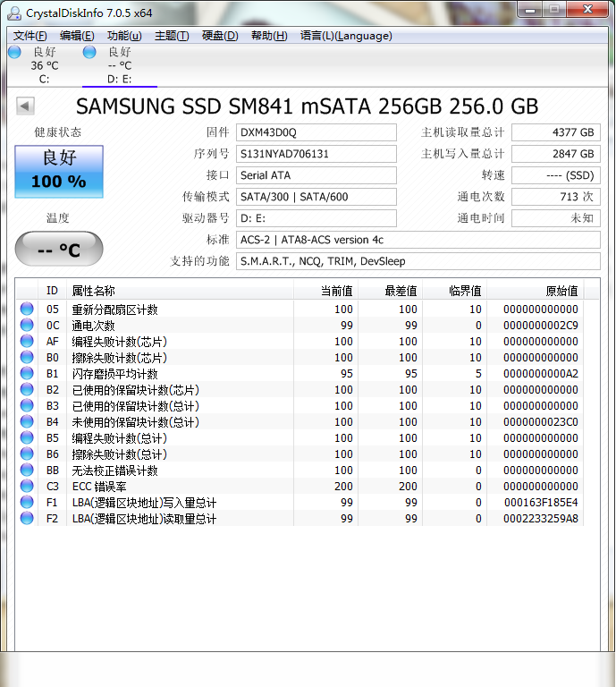616x687 pixels.
Task: Click the status circle of attribute BB
Action: pos(27,470)
